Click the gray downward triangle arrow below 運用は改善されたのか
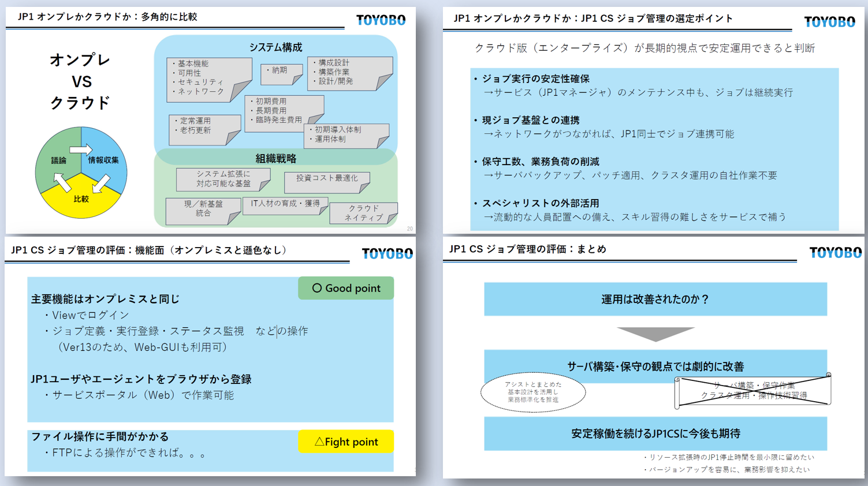This screenshot has width=868, height=486. click(655, 334)
